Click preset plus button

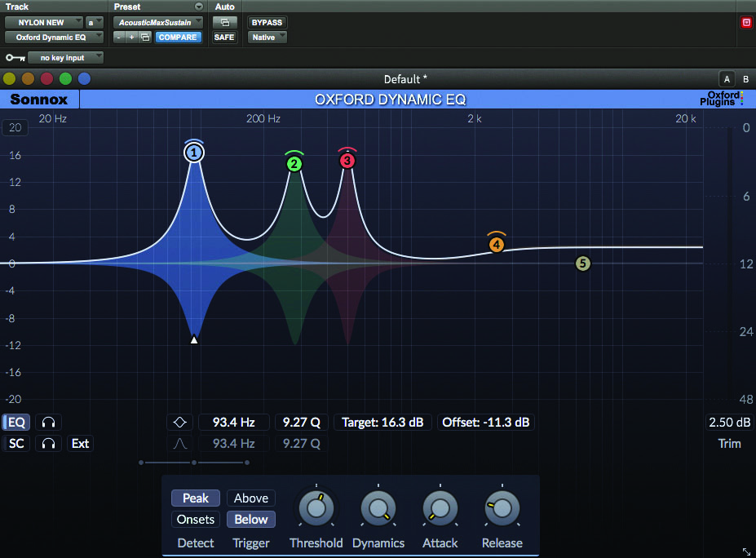tap(131, 38)
